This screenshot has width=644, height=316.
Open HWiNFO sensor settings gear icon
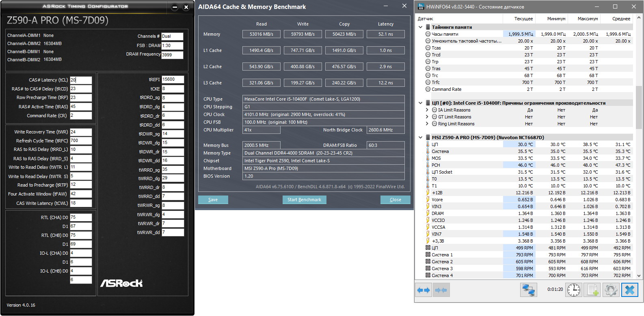click(x=611, y=290)
